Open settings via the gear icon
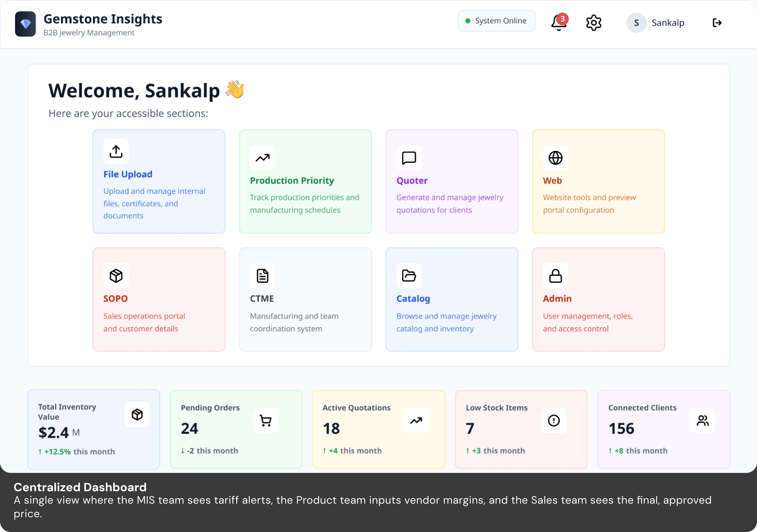 593,23
